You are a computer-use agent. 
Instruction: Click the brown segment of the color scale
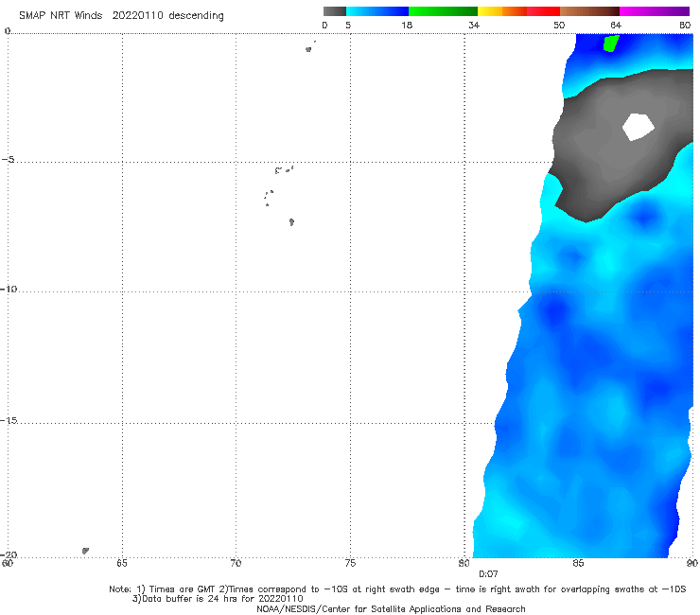[589, 11]
